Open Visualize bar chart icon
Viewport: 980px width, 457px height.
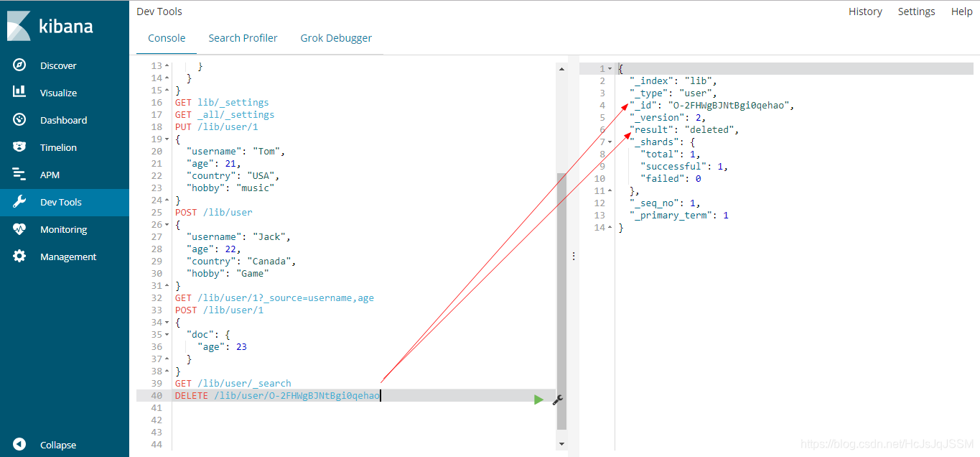click(x=19, y=92)
